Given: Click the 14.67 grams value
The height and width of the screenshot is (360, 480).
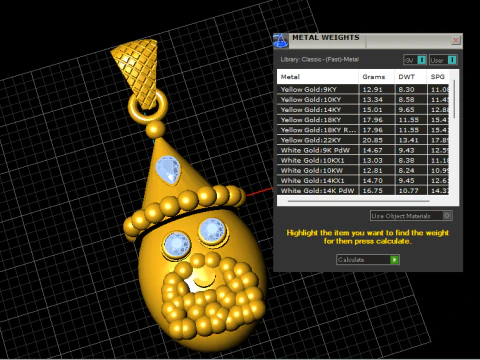Looking at the screenshot, I should pyautogui.click(x=372, y=150).
